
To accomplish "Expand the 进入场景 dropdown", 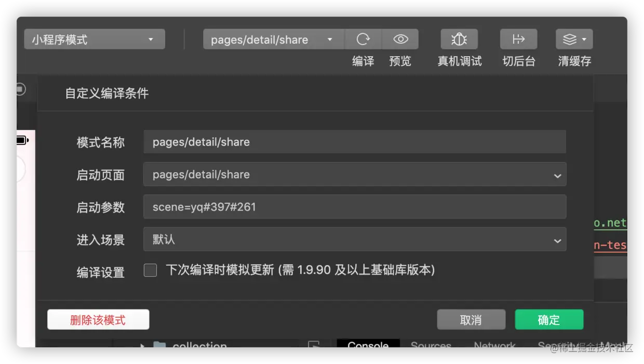I will (x=355, y=239).
